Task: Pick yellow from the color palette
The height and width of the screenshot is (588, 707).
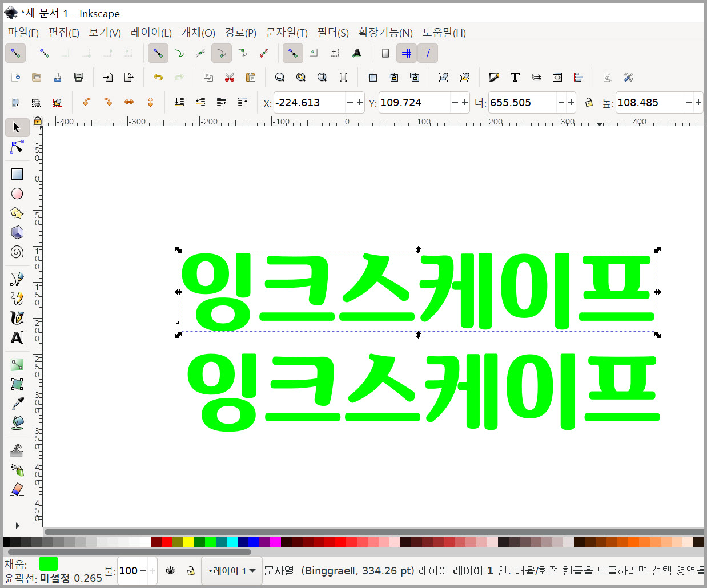Action: (188, 542)
